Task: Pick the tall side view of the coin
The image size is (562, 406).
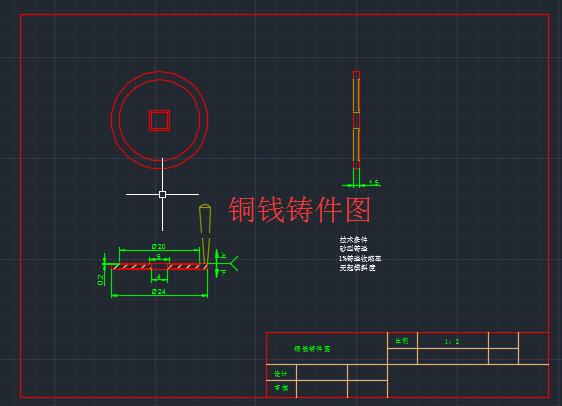Action: tap(356, 119)
